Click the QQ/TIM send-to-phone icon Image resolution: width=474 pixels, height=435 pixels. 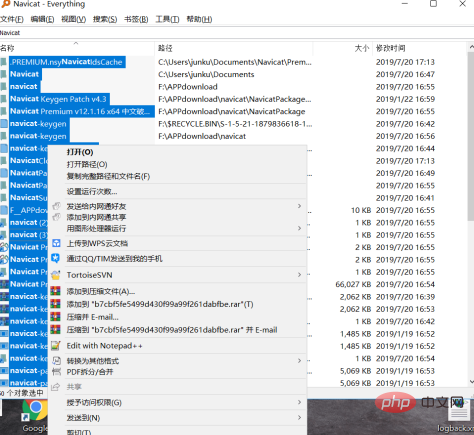pos(56,258)
